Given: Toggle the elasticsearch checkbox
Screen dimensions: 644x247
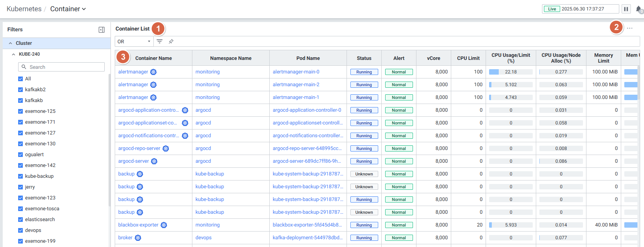Looking at the screenshot, I should pyautogui.click(x=20, y=220).
